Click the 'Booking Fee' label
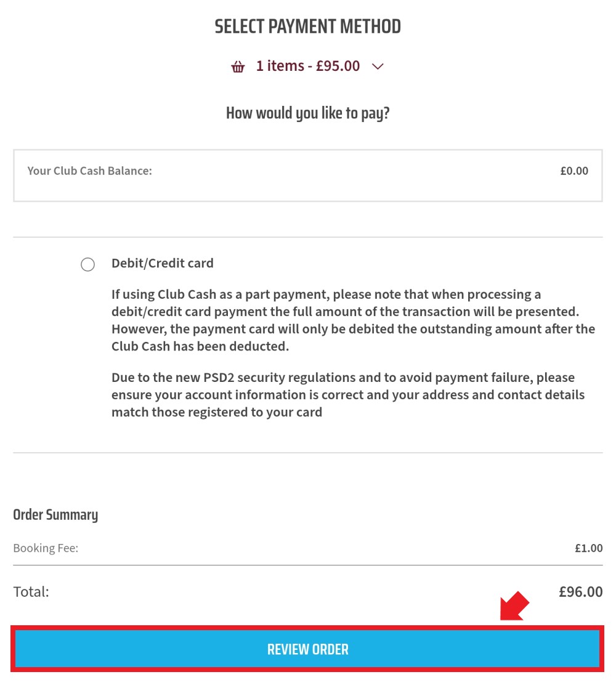The width and height of the screenshot is (616, 685). [46, 548]
